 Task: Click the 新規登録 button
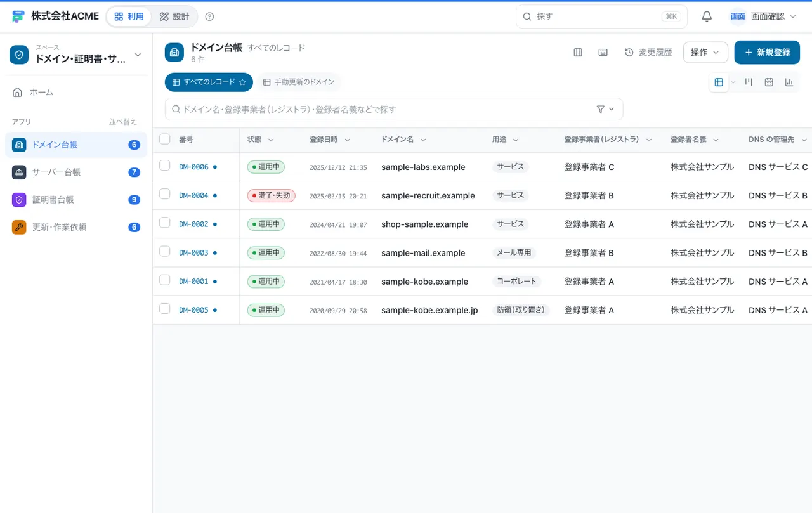(767, 53)
